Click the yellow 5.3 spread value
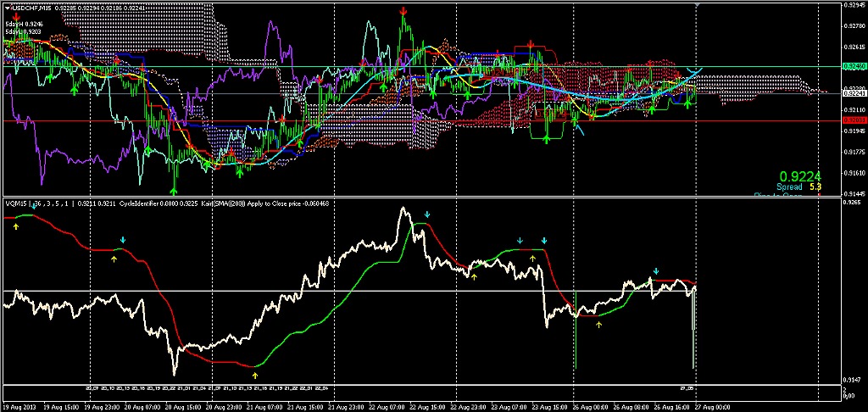This screenshot has height=412, width=868. click(815, 187)
